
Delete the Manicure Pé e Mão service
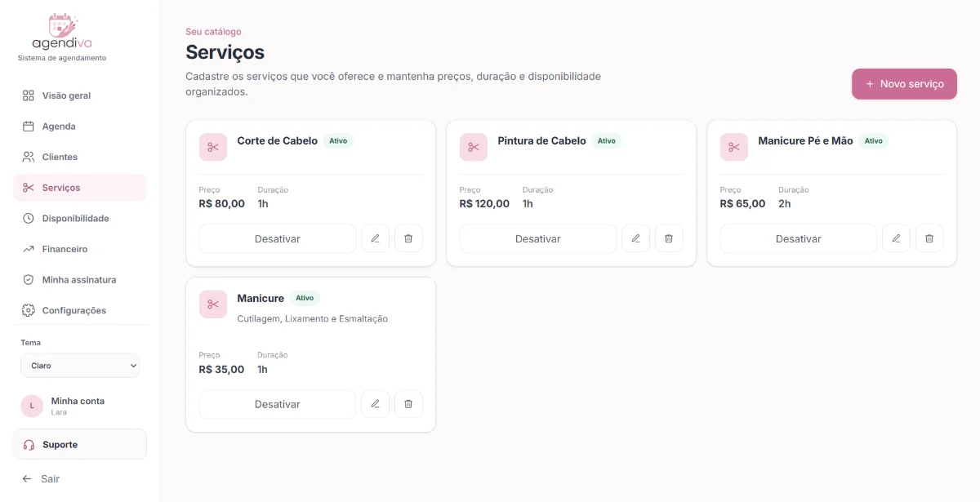click(x=929, y=238)
